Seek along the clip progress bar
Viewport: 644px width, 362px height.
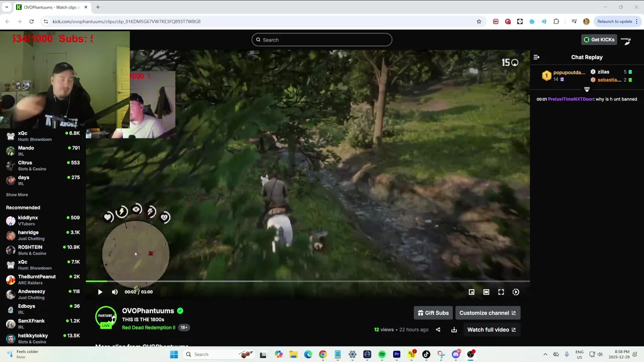308,282
